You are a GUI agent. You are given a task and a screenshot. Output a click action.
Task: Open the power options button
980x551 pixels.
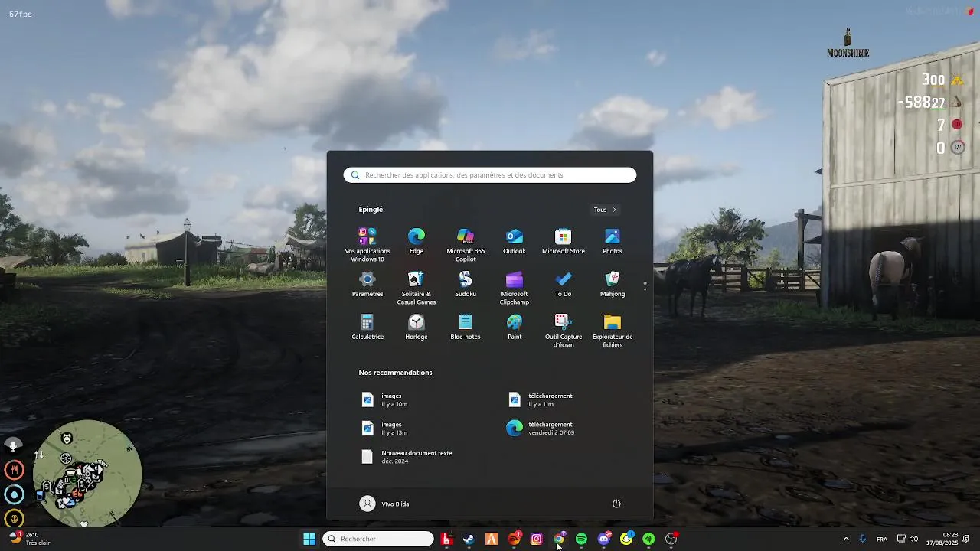click(x=616, y=504)
